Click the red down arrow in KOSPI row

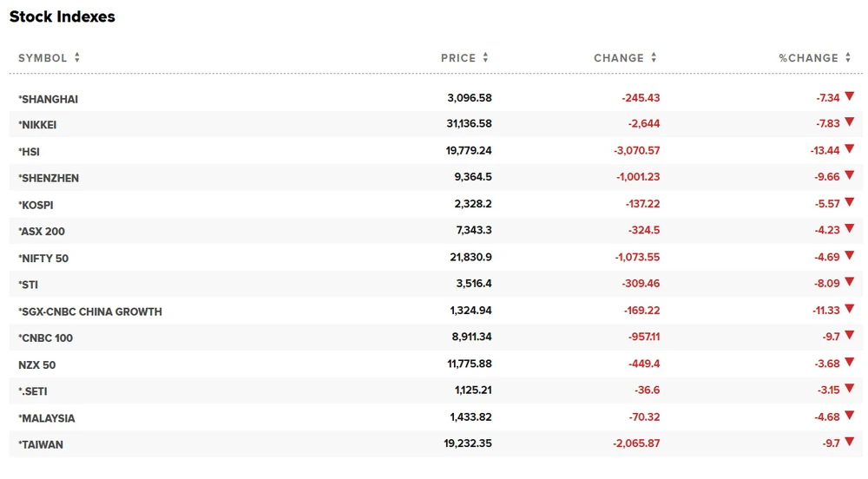[x=850, y=204]
